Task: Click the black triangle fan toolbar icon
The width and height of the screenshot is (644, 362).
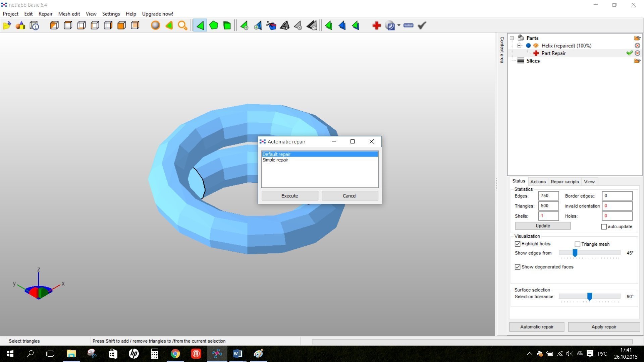Action: coord(312,25)
